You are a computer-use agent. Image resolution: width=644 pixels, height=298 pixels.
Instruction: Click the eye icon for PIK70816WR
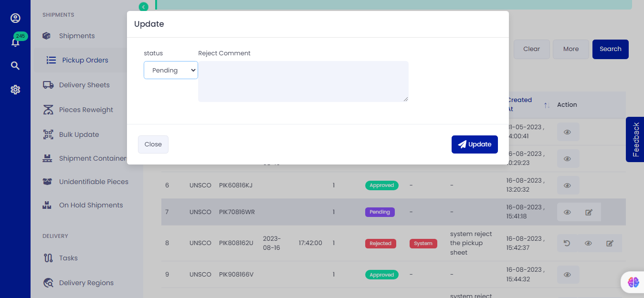tap(567, 212)
